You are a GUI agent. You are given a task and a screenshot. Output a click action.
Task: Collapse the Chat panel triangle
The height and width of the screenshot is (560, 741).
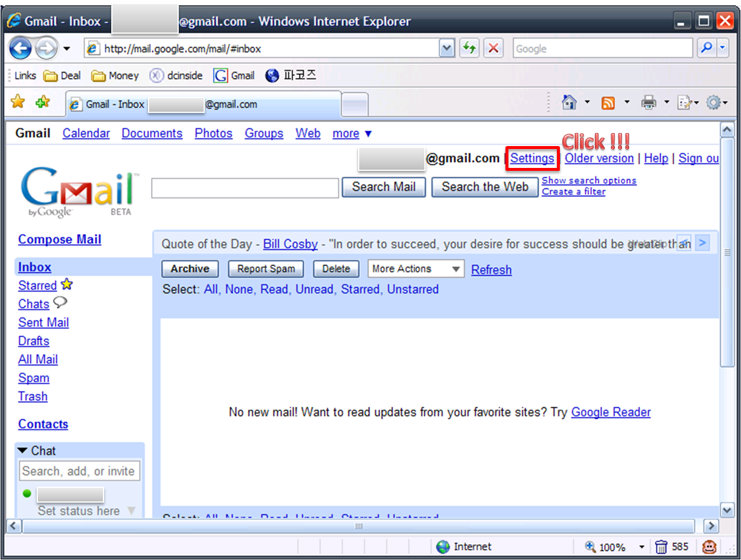(x=23, y=451)
